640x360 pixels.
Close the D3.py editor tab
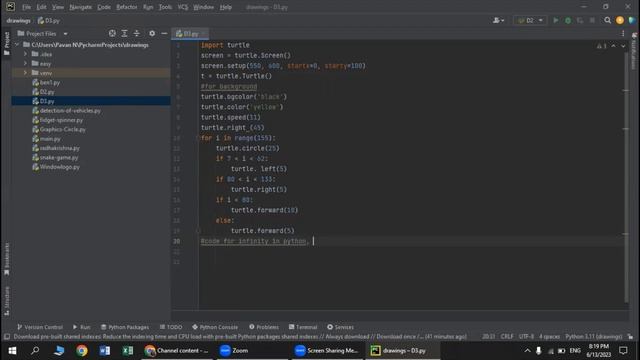click(204, 34)
